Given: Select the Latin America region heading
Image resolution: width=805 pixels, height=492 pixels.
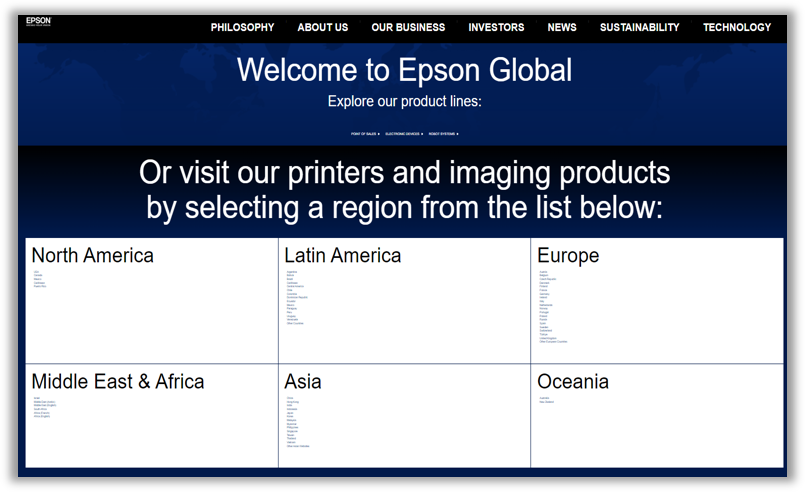Looking at the screenshot, I should (x=342, y=255).
